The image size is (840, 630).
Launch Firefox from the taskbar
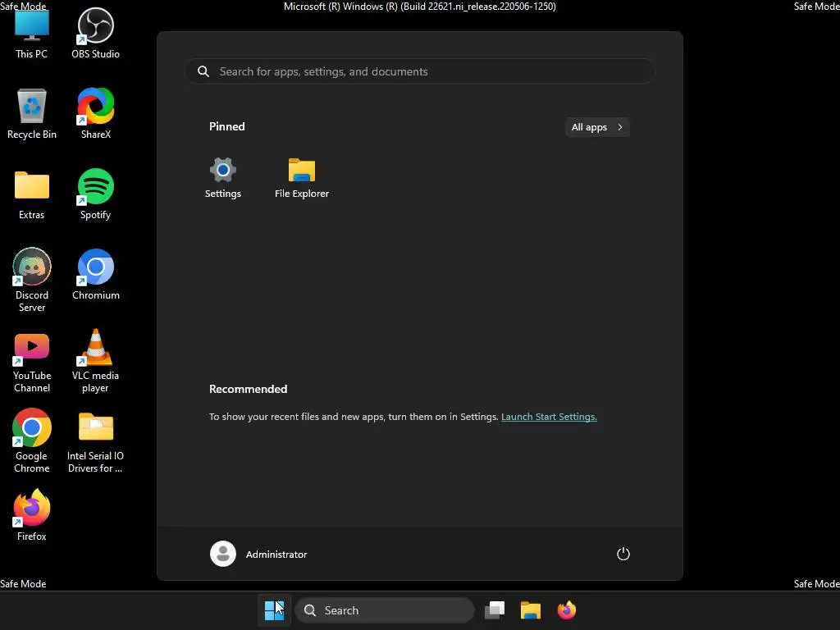(x=567, y=610)
